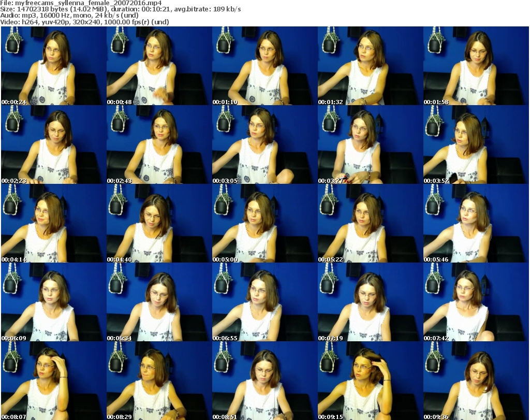The width and height of the screenshot is (530, 420).
Task: Click the 00:08:51 thumbnail
Action: tap(264, 381)
